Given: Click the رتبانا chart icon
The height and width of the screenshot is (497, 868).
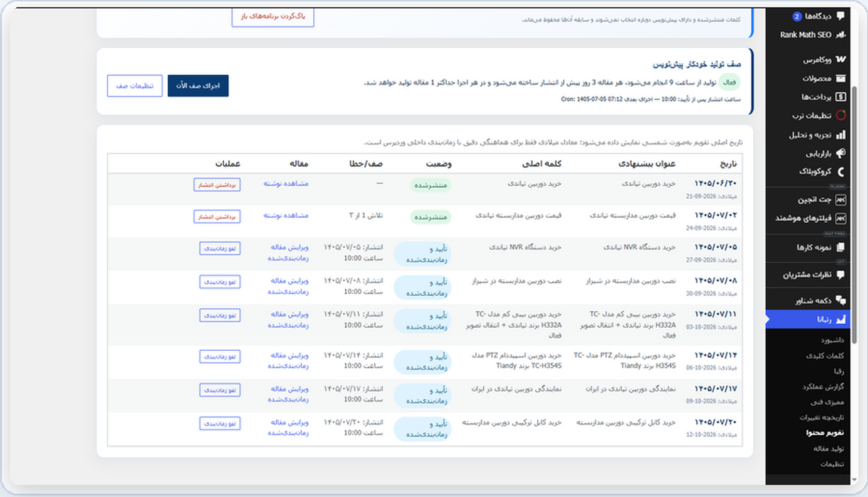Looking at the screenshot, I should (x=841, y=319).
